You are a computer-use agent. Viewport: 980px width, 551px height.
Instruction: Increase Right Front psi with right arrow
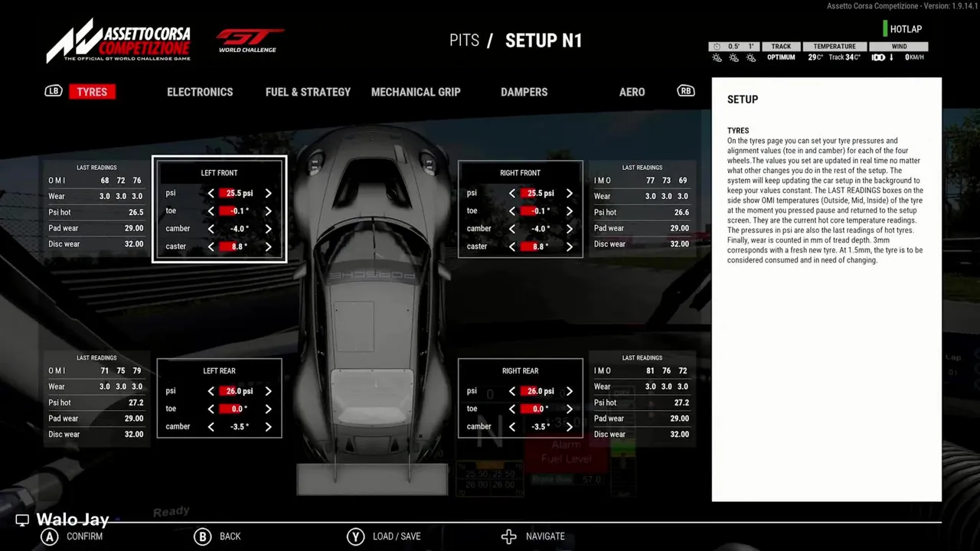(x=569, y=194)
